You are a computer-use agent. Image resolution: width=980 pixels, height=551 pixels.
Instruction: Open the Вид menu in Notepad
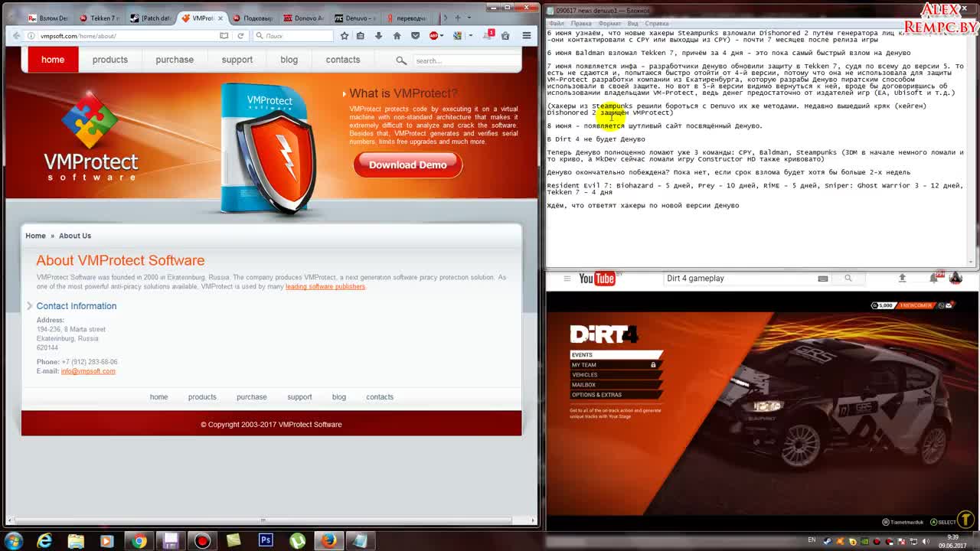click(633, 24)
